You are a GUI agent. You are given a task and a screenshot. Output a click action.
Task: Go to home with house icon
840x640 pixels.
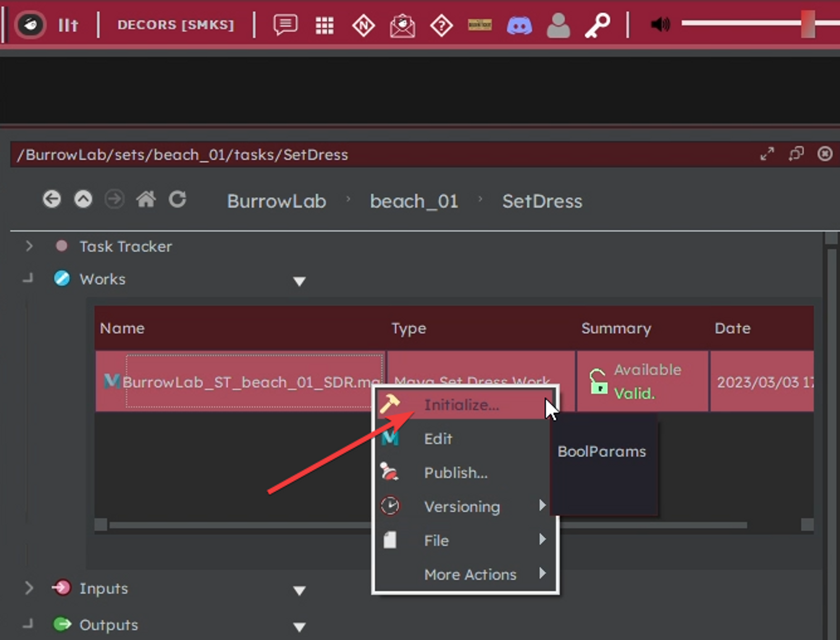click(146, 199)
